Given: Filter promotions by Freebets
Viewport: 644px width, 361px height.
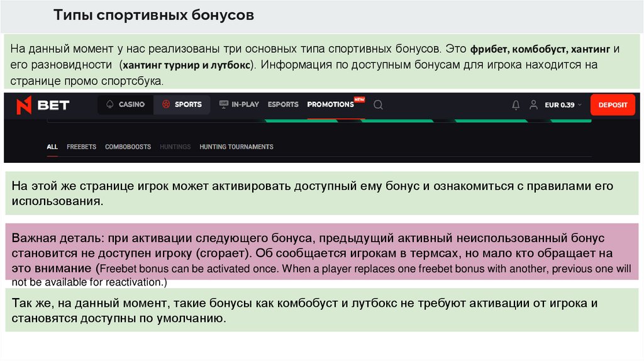Looking at the screenshot, I should pos(81,147).
